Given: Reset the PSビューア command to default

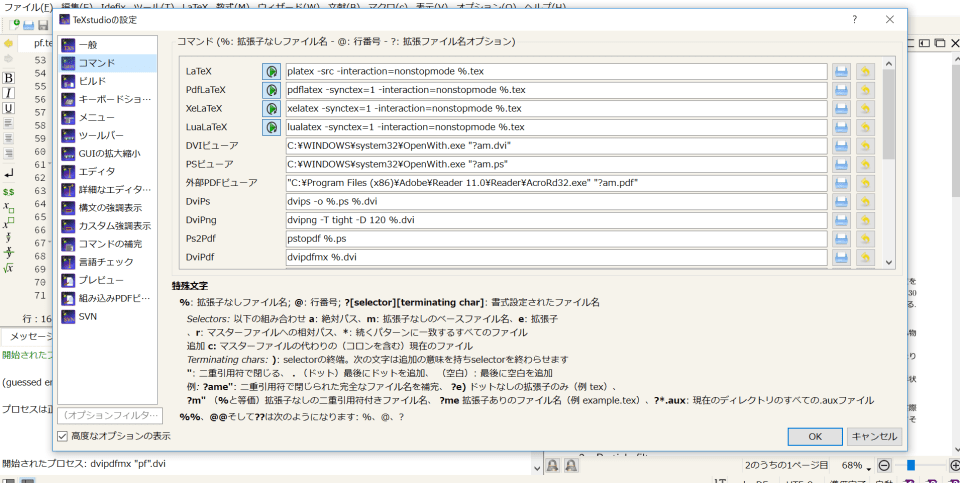Looking at the screenshot, I should [x=865, y=164].
